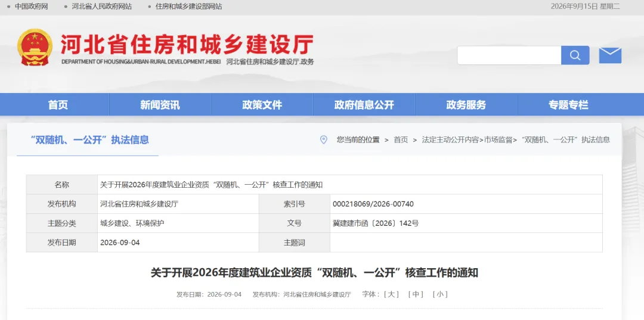
Task: Click 发布日期:2026-09-04 under the headline
Action: click(x=209, y=294)
